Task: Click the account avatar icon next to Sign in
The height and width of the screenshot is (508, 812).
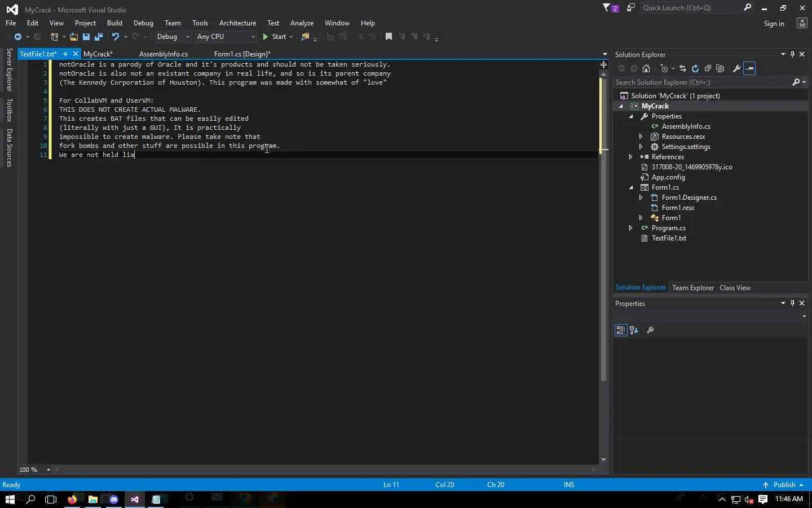Action: 802,23
